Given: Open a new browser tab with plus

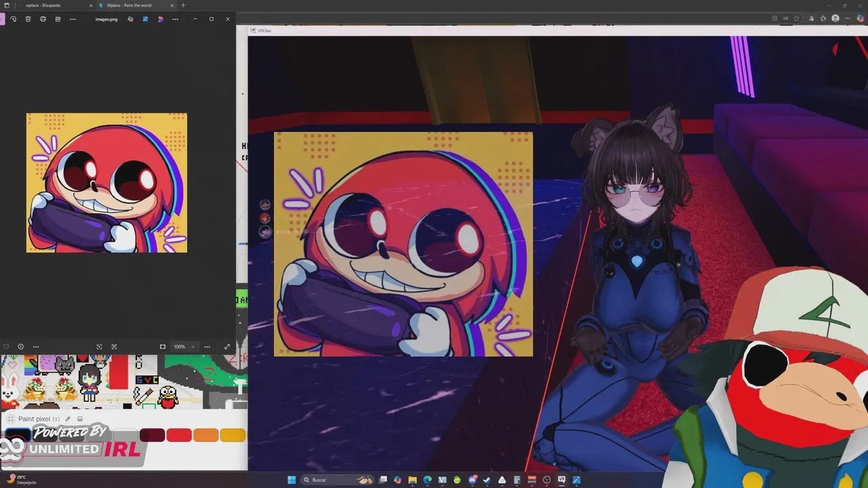Looking at the screenshot, I should [183, 5].
